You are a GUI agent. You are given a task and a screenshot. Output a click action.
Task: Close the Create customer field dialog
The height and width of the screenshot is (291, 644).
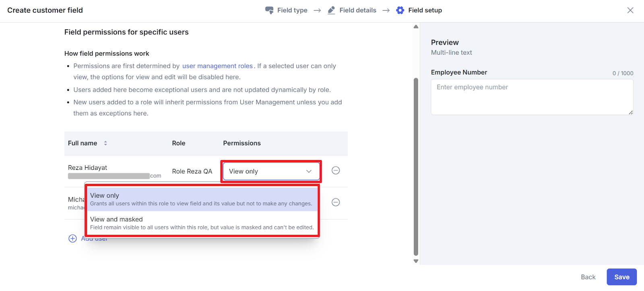[630, 10]
